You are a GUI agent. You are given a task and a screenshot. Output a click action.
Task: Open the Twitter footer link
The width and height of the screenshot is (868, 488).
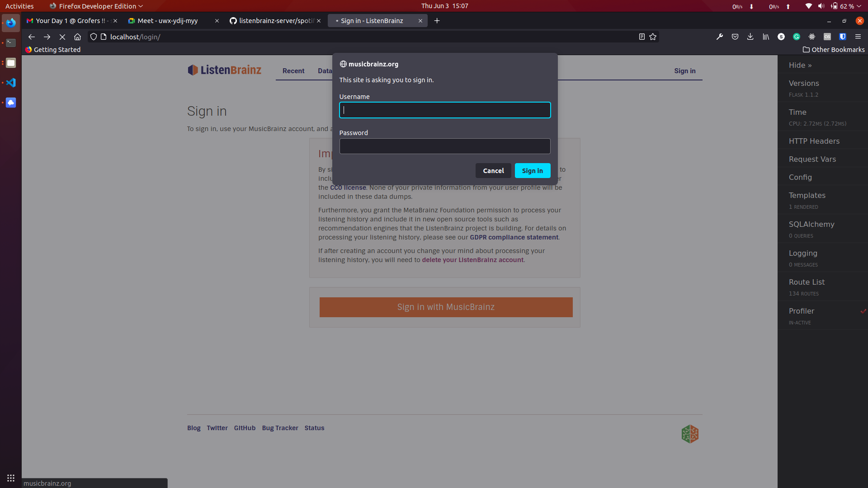[x=217, y=428]
